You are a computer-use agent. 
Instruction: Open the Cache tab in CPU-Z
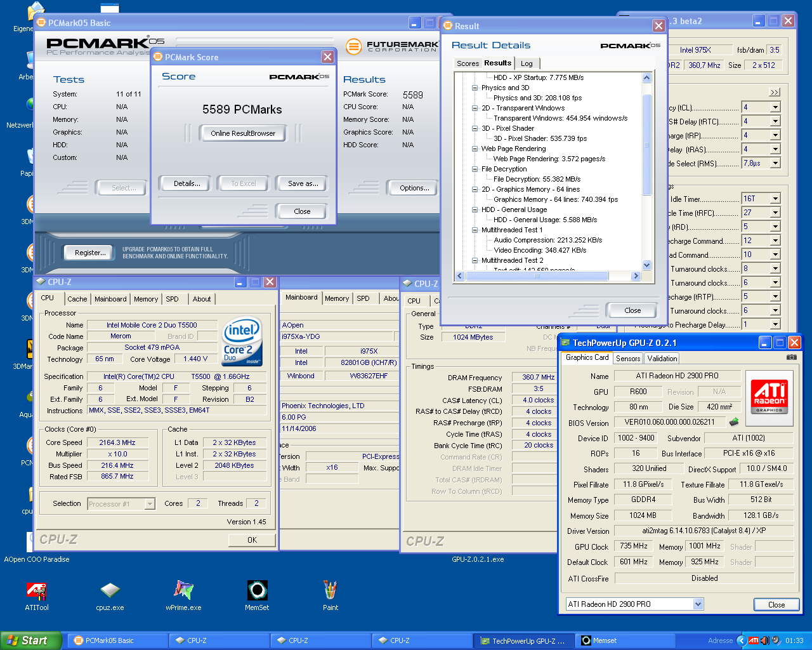[77, 299]
